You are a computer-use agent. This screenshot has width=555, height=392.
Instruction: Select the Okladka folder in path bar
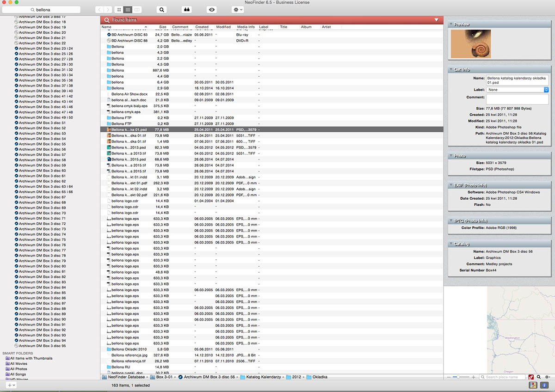[x=317, y=377]
